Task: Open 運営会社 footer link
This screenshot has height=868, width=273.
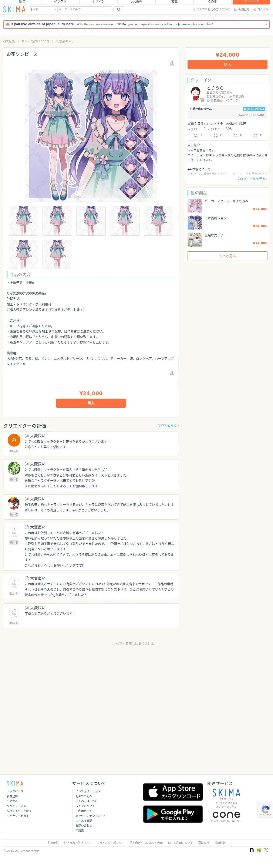Action: point(203,843)
